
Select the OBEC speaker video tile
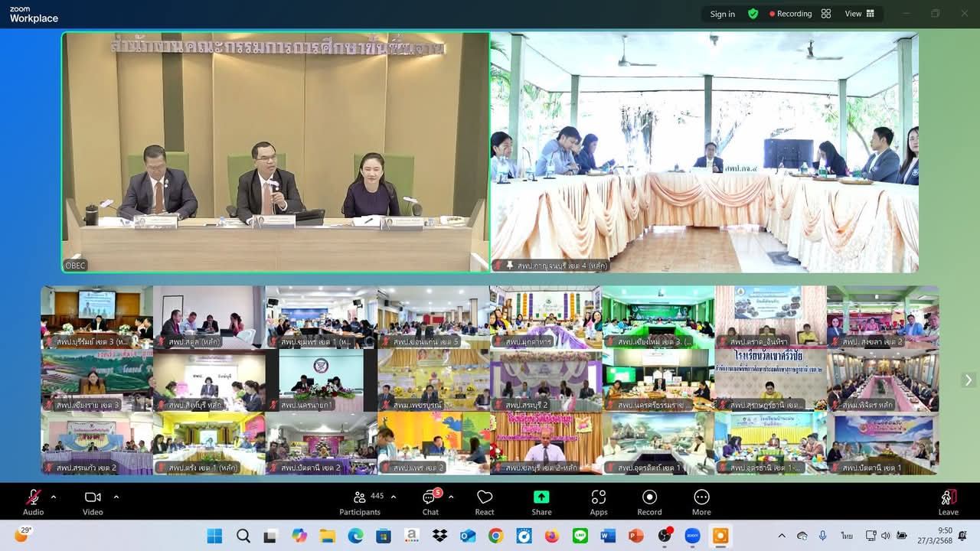(276, 152)
